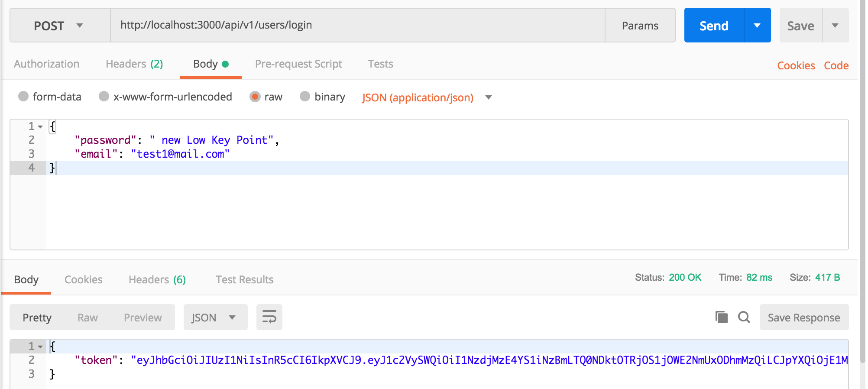The width and height of the screenshot is (868, 389).
Task: Open the Pre-request Script tab
Action: click(298, 64)
